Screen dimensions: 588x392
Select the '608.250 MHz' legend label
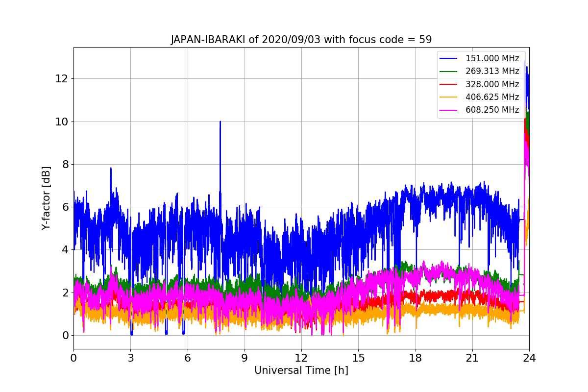[x=492, y=110]
